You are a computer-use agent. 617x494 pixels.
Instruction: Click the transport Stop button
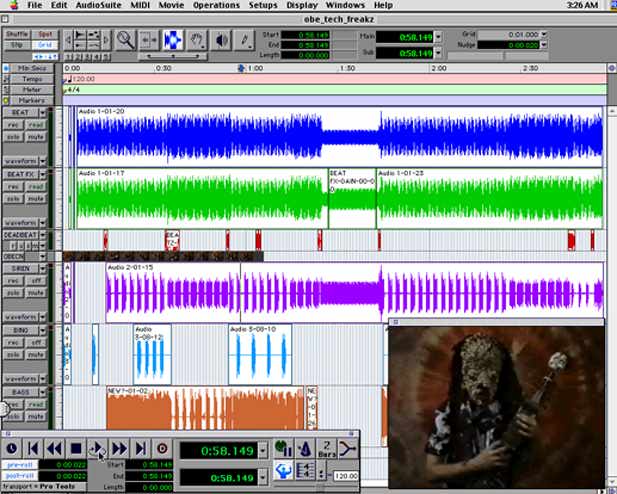[76, 448]
